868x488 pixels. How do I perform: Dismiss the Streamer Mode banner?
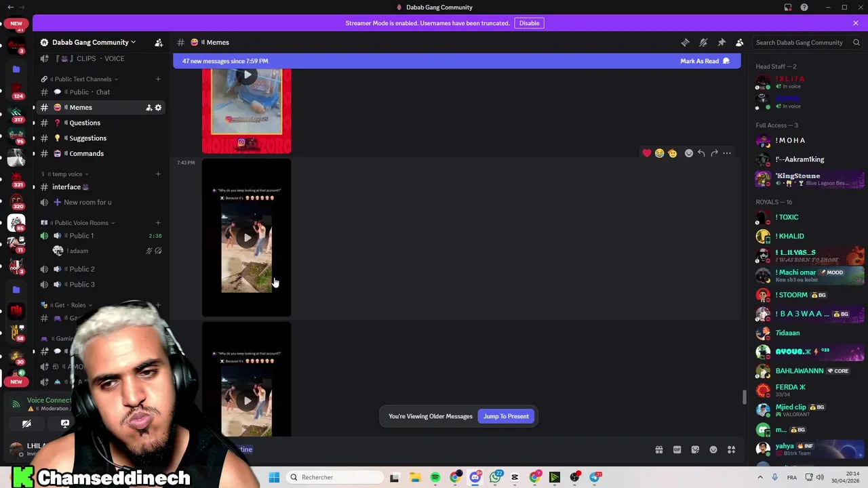tap(856, 23)
